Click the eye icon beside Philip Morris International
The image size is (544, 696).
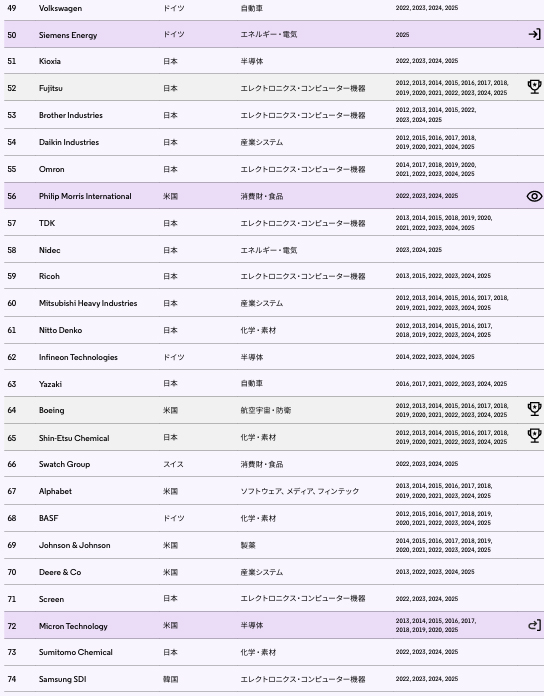(534, 196)
